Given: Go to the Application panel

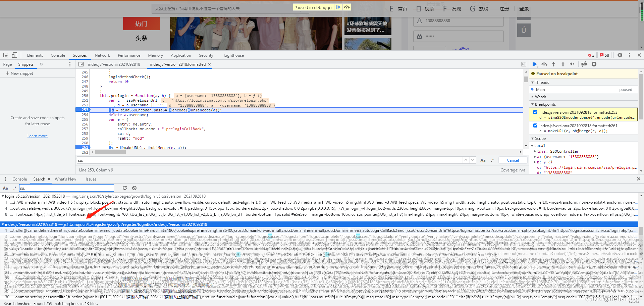Looking at the screenshot, I should click(x=181, y=55).
